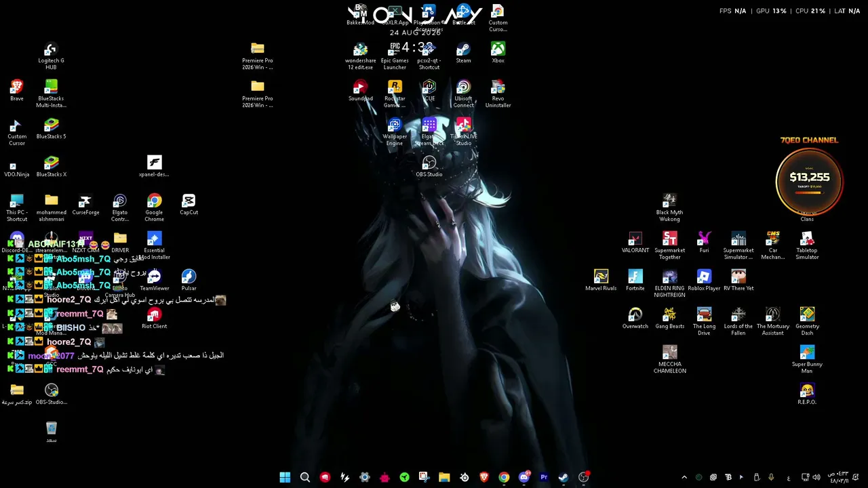Screen dimensions: 868x488
Task: Launch Epic Games Launcher shortcut
Action: tap(395, 56)
